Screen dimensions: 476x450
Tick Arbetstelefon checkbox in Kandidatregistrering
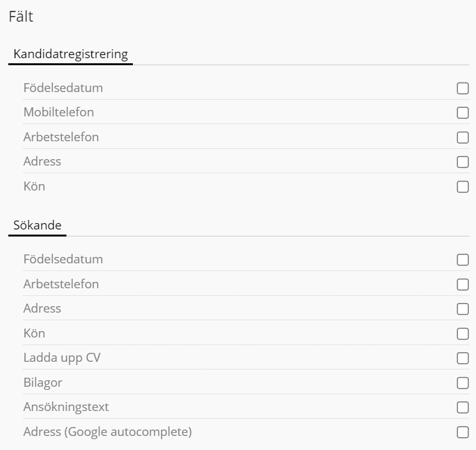pos(463,137)
